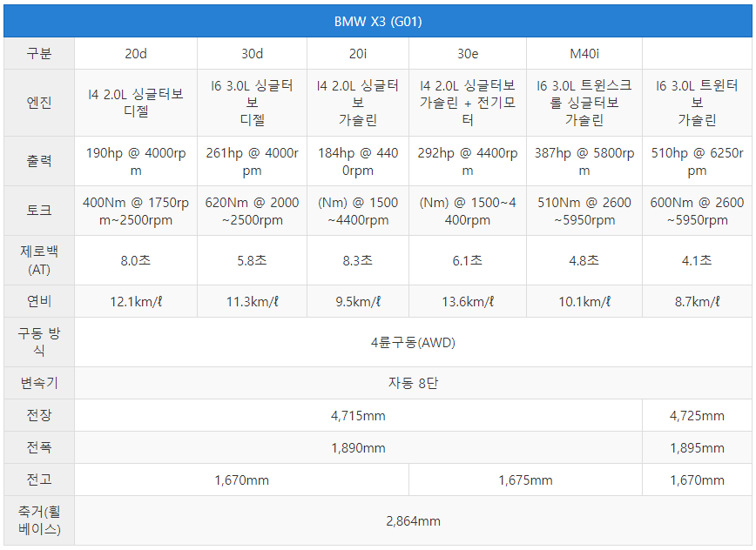Click the 9.5km/ℓ fuel economy cell
756x550 pixels.
pos(358,301)
